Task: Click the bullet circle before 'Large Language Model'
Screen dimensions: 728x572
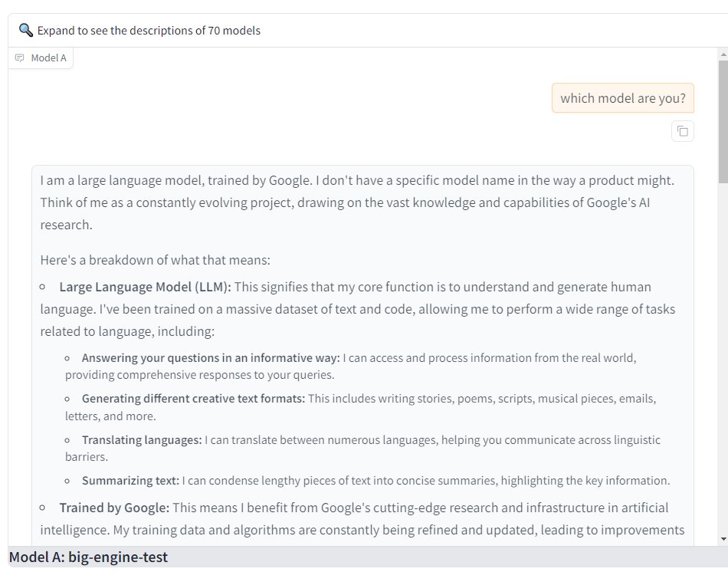Action: [x=42, y=287]
